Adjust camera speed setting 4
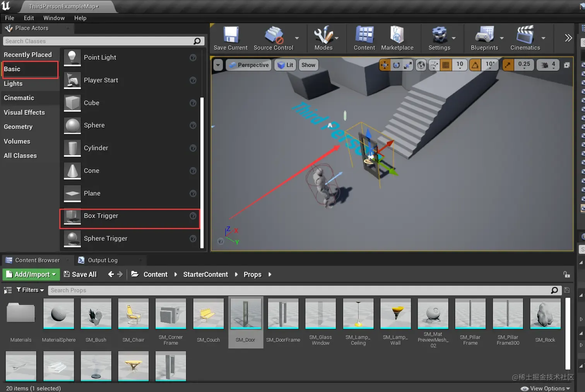 [x=548, y=65]
